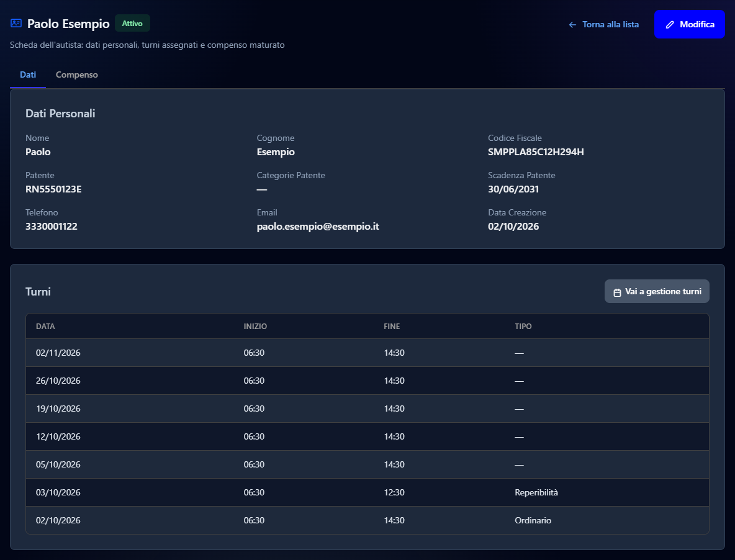
Task: Click the Categorie Patente label
Action: click(x=291, y=175)
